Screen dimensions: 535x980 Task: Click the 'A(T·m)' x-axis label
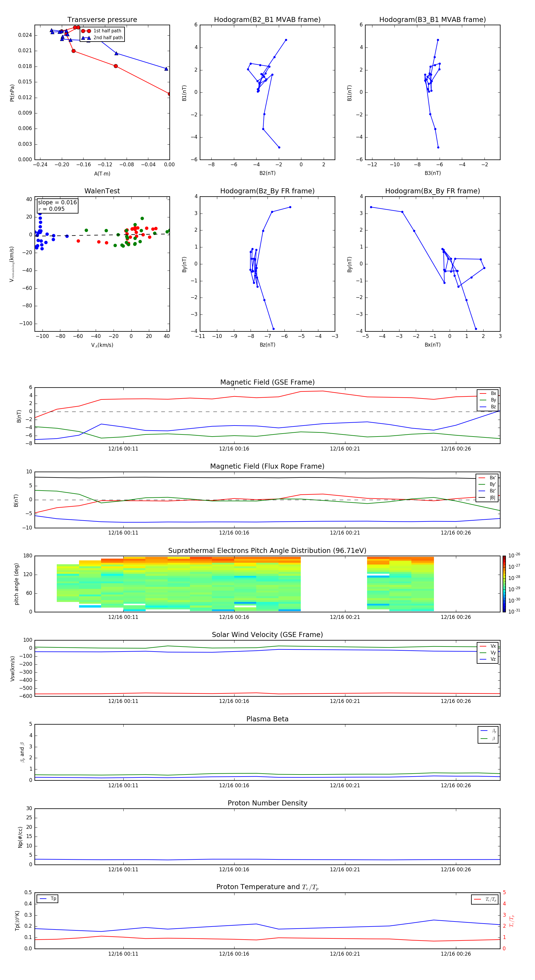tap(102, 174)
